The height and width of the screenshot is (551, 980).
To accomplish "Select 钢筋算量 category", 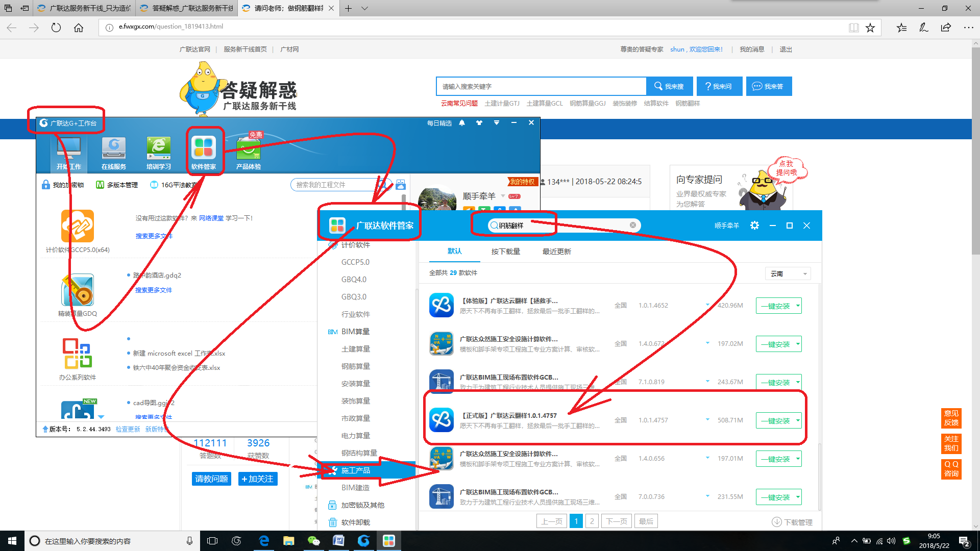I will tap(356, 366).
